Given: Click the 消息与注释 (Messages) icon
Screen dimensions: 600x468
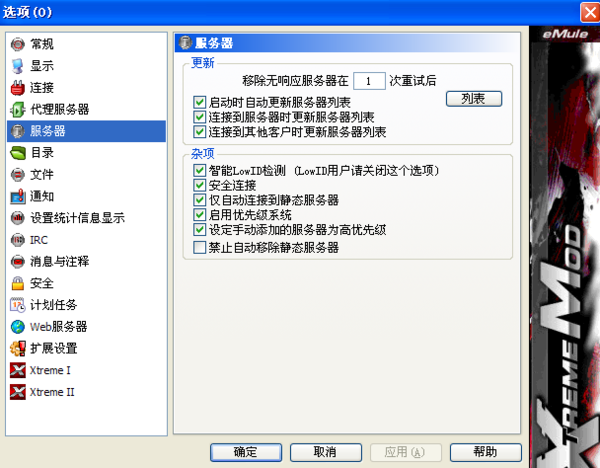Looking at the screenshot, I should point(18,262).
